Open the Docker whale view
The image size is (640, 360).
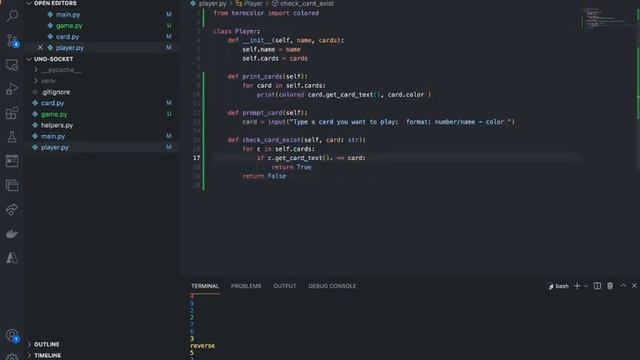point(12,234)
